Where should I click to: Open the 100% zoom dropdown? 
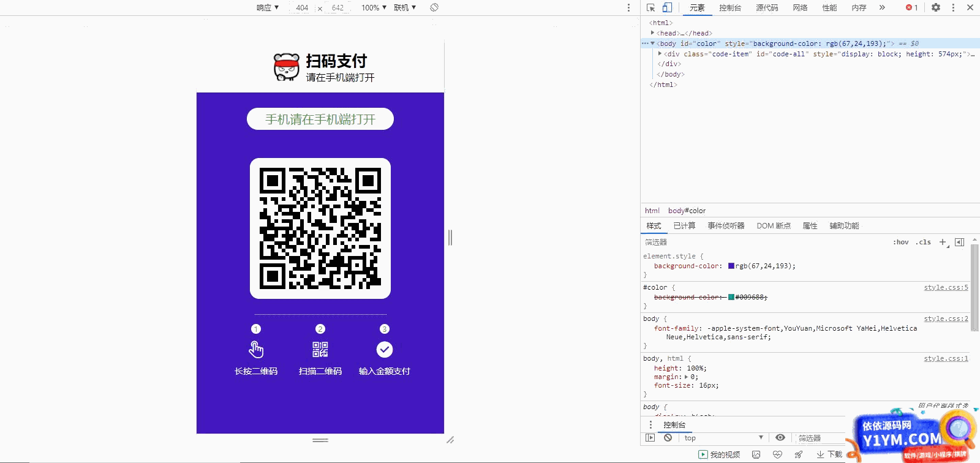click(374, 7)
